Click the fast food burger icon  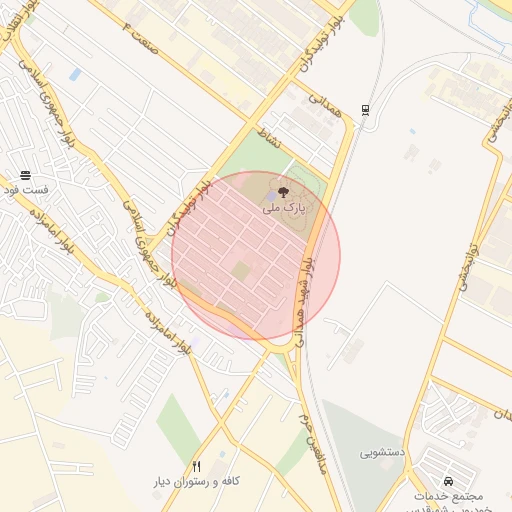coord(26,175)
